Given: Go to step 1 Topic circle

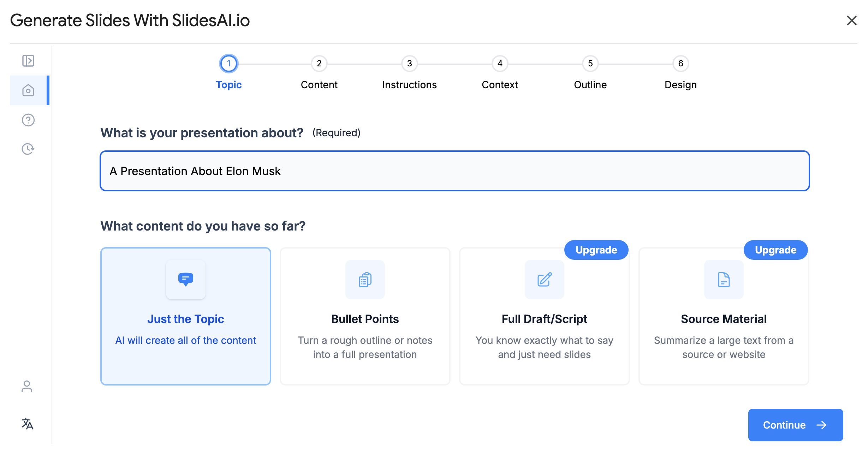Looking at the screenshot, I should tap(229, 64).
